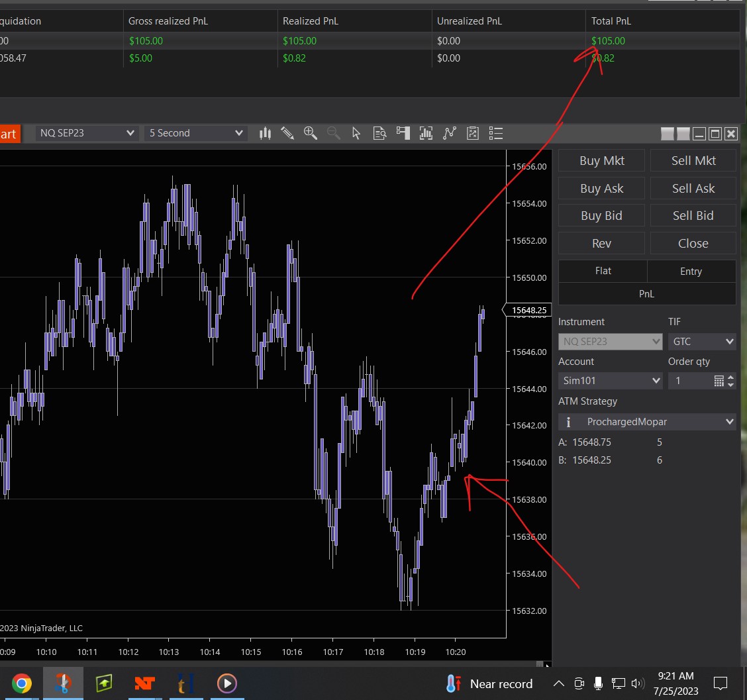Select the drawing tools pencil icon
Viewport: 747px width, 700px height.
pos(287,133)
